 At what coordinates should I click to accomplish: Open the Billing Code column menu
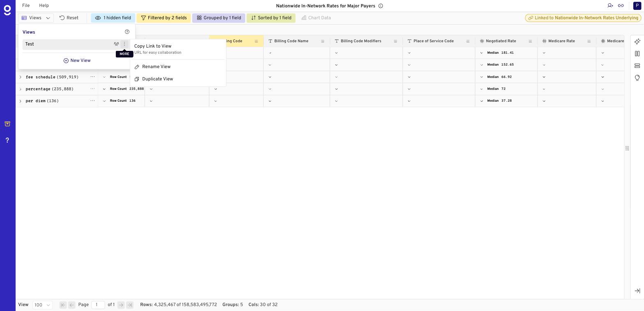tap(256, 41)
